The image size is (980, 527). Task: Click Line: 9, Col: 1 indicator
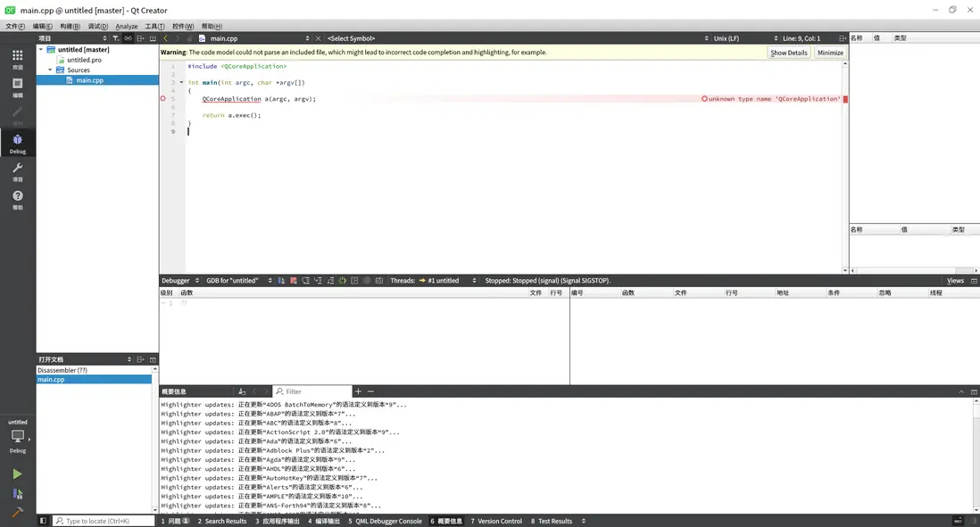[801, 38]
